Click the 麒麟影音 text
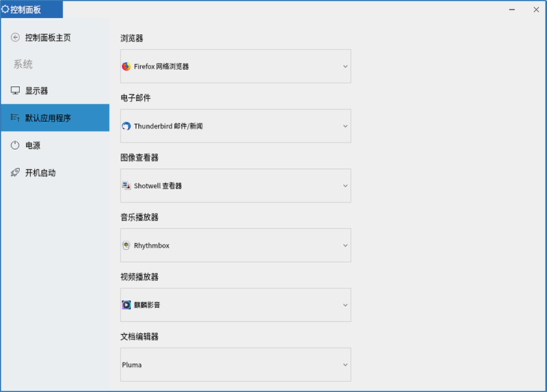Screen dimensions: 547x392 point(147,304)
